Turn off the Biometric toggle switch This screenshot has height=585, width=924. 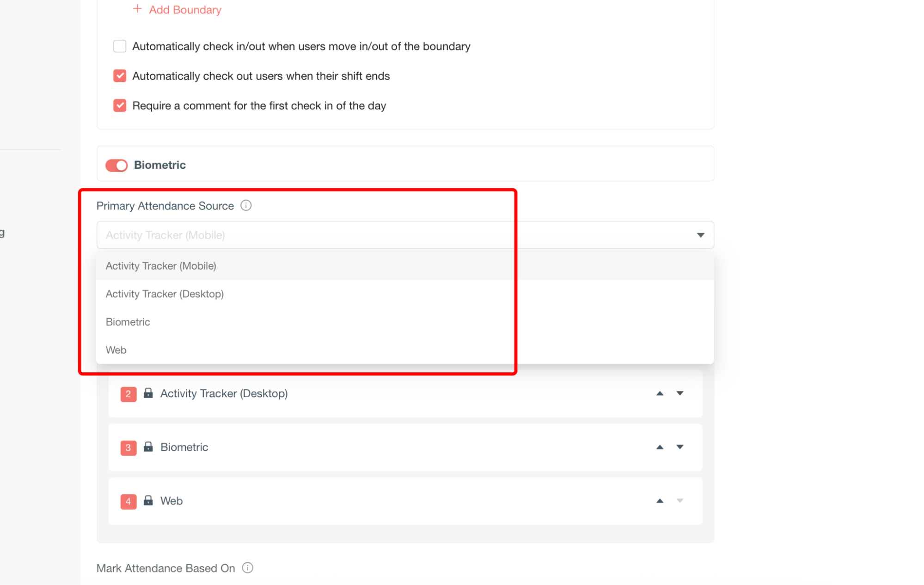pos(116,165)
